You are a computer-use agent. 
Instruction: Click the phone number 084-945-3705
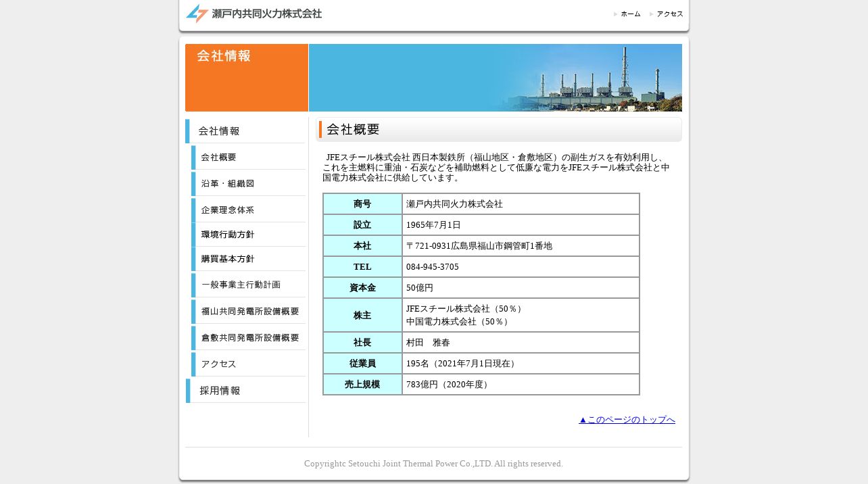point(433,267)
